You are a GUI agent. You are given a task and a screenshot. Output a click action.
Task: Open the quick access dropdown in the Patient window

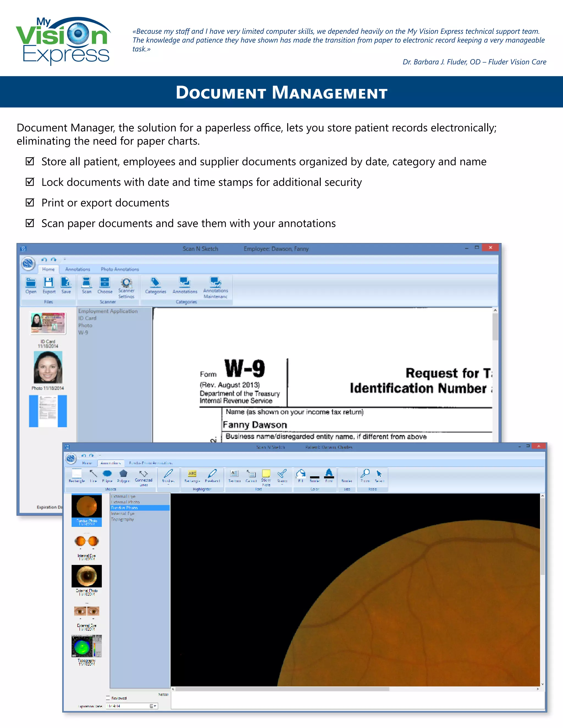[x=100, y=455]
